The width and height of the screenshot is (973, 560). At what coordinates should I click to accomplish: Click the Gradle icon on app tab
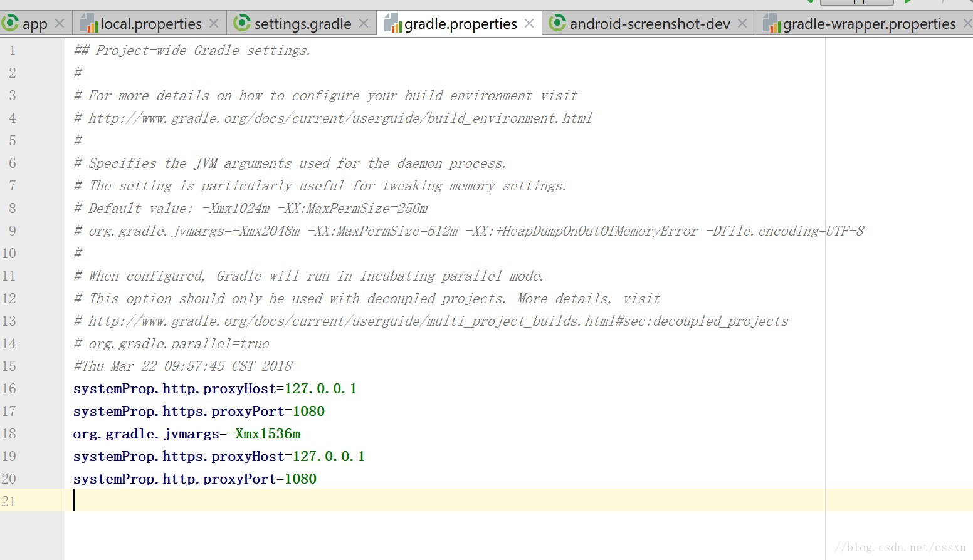(9, 24)
